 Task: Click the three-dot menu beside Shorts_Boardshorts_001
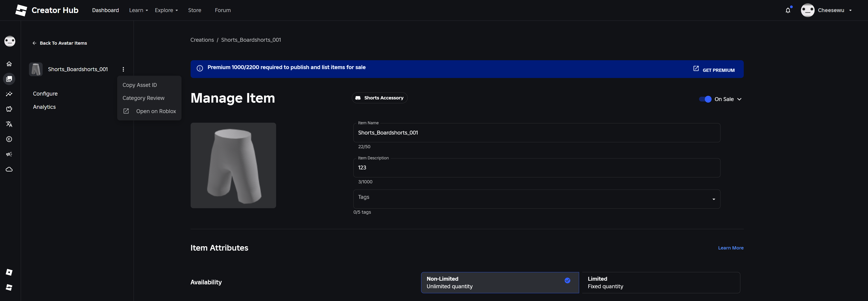[123, 69]
